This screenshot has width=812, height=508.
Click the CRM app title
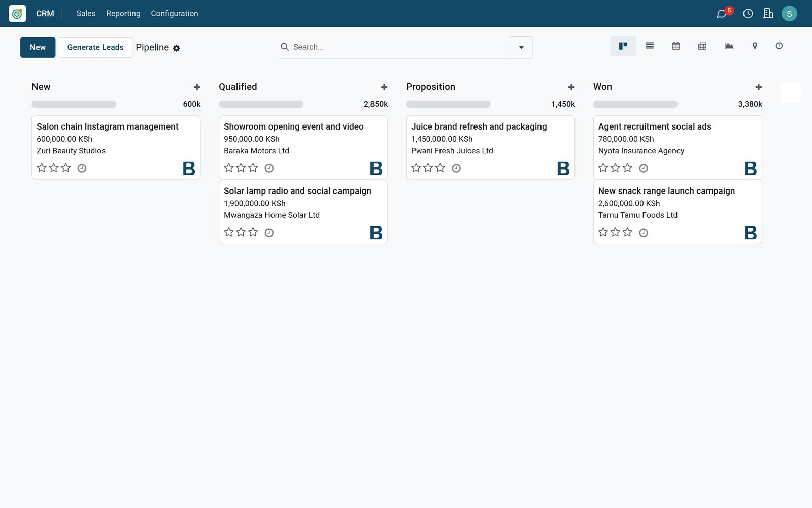pyautogui.click(x=45, y=14)
